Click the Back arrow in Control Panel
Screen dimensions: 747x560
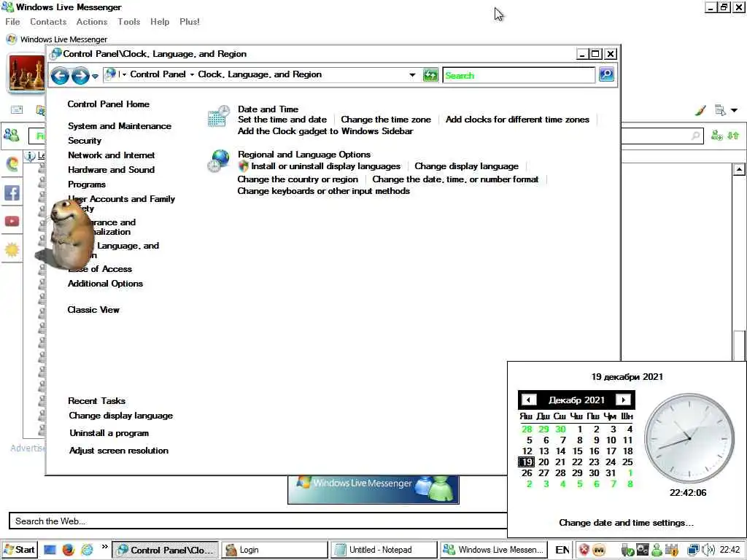(60, 75)
